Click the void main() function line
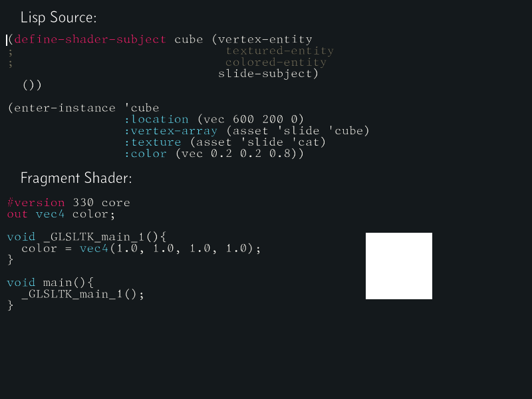532x399 pixels. point(51,282)
